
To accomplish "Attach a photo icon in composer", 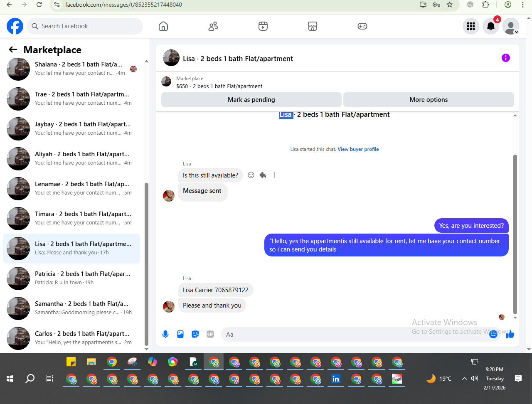I will click(x=180, y=334).
